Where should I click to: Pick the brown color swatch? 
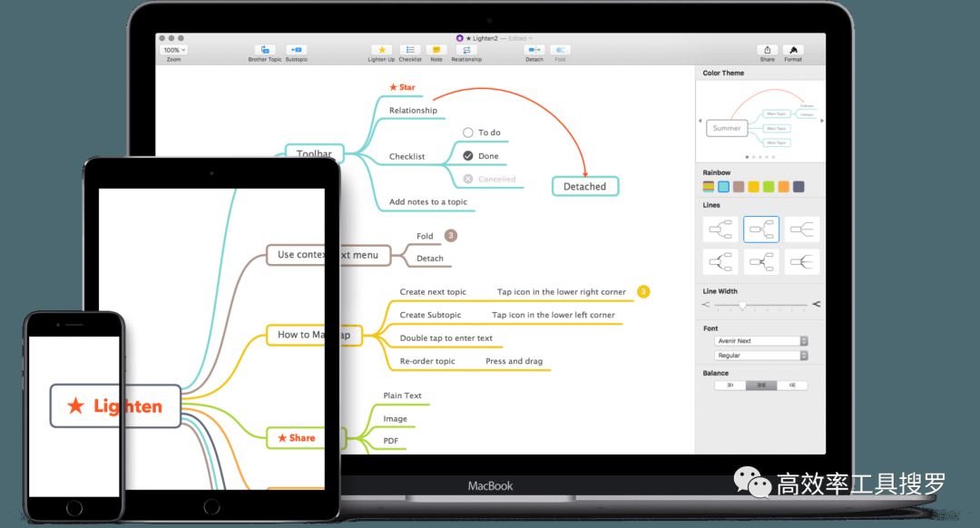pyautogui.click(x=739, y=187)
